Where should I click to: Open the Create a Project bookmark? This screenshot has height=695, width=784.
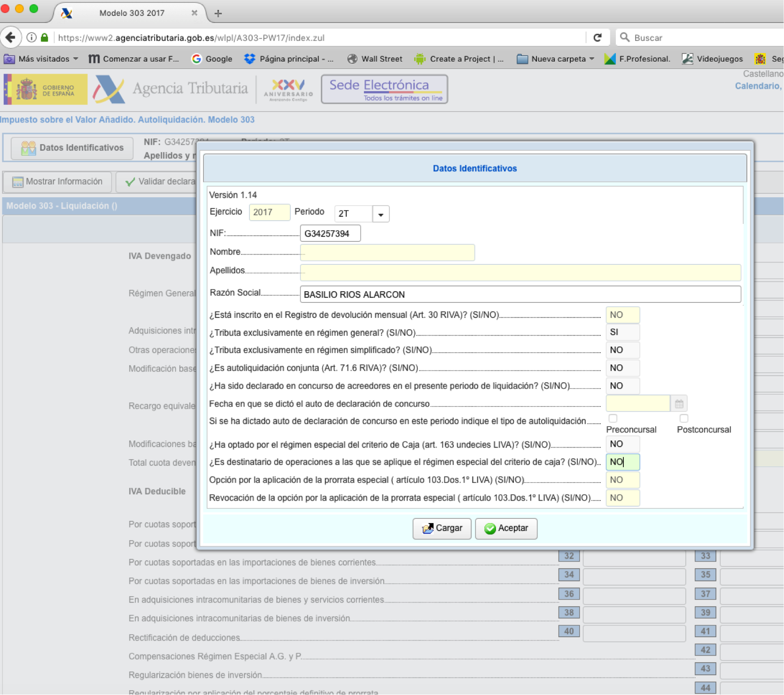point(459,59)
